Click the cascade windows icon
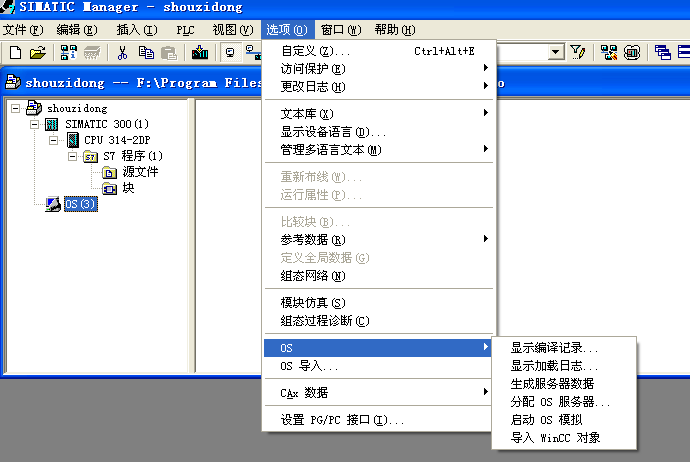The height and width of the screenshot is (462, 690). pos(663,52)
